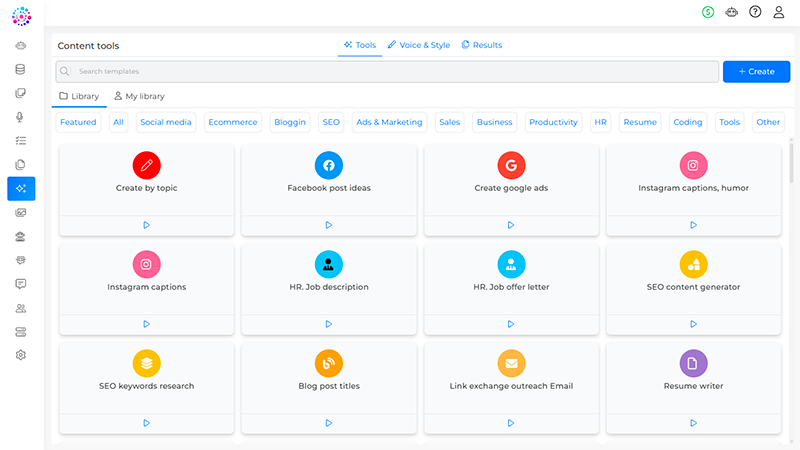800x450 pixels.
Task: Click the Search templates input field
Action: [387, 71]
